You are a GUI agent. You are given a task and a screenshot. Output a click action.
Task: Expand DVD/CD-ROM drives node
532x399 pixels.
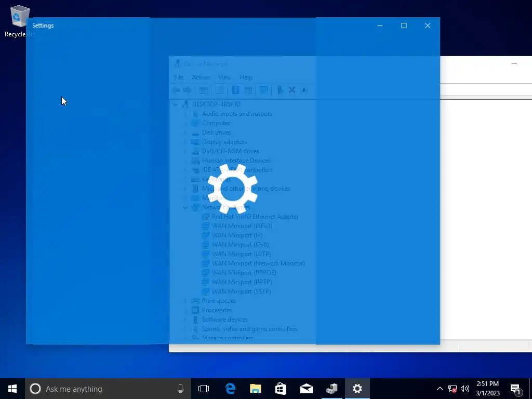[x=185, y=151]
